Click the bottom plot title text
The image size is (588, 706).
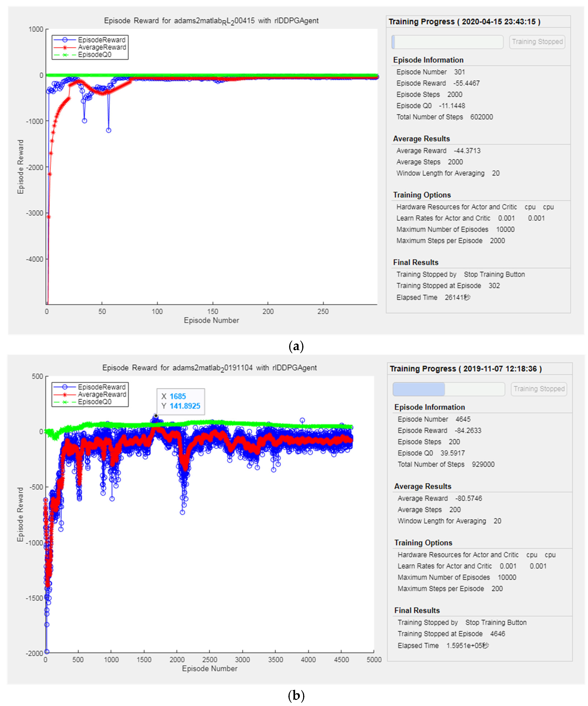(209, 368)
